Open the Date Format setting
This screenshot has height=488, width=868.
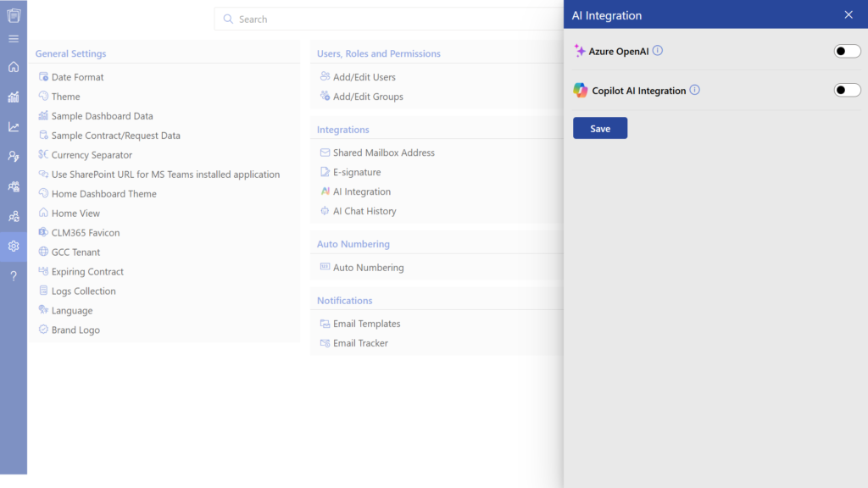tap(77, 77)
